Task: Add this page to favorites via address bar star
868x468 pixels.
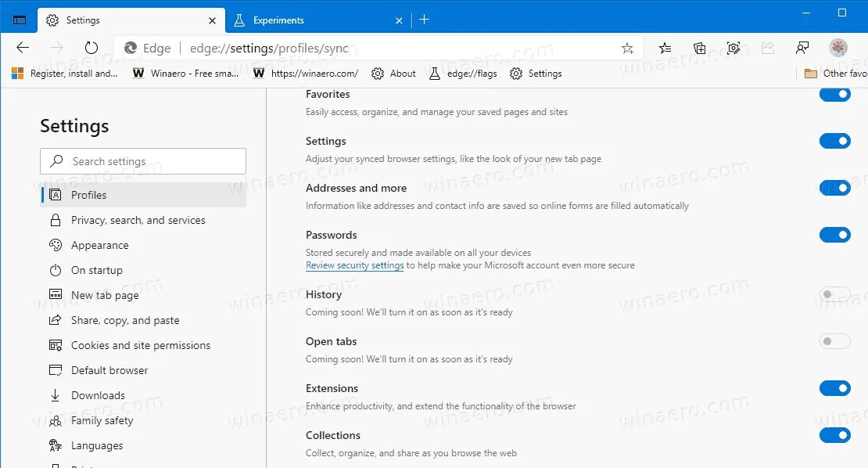Action: 627,48
